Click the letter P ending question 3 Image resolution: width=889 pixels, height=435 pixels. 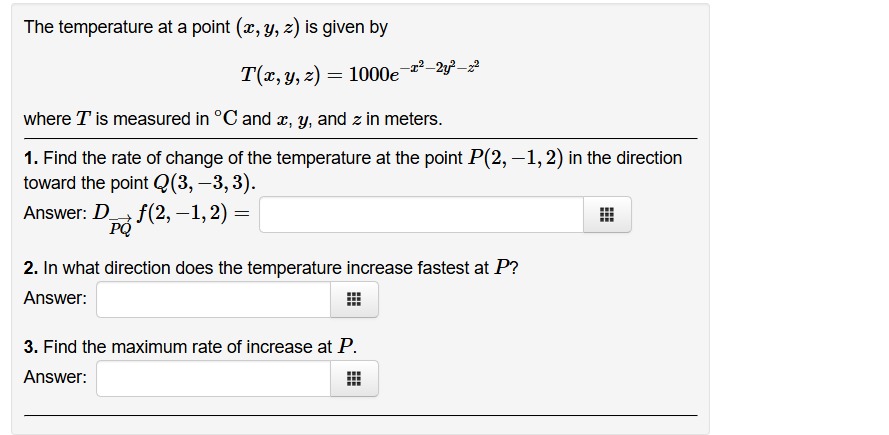[x=345, y=347]
